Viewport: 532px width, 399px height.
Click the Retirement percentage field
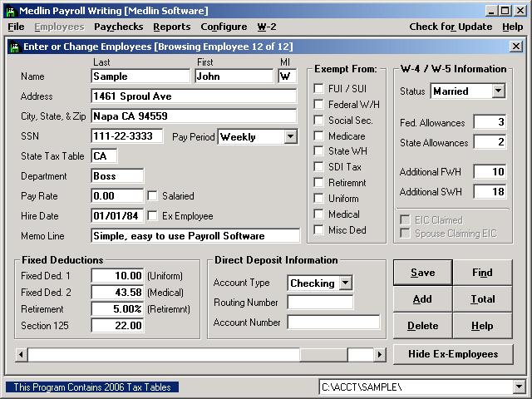coord(117,308)
